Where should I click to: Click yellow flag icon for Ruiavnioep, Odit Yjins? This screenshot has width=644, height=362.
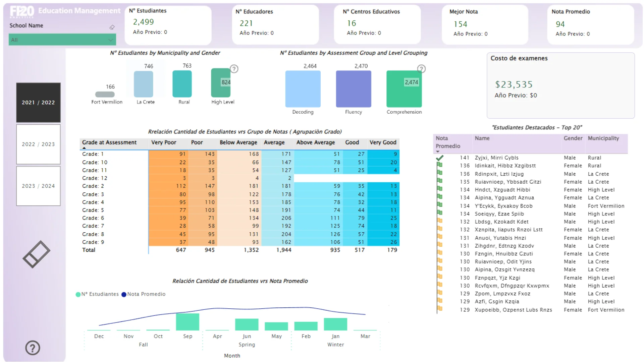[x=440, y=261]
